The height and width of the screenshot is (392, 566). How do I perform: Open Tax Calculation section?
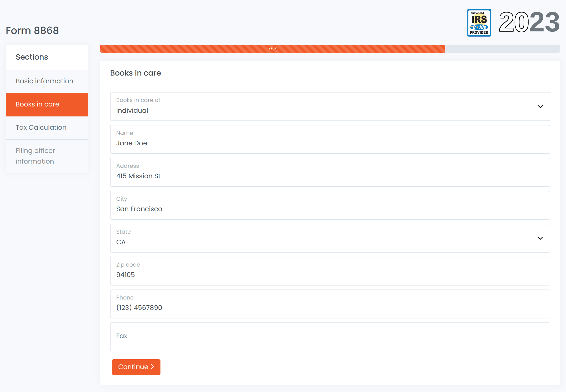[x=47, y=128]
